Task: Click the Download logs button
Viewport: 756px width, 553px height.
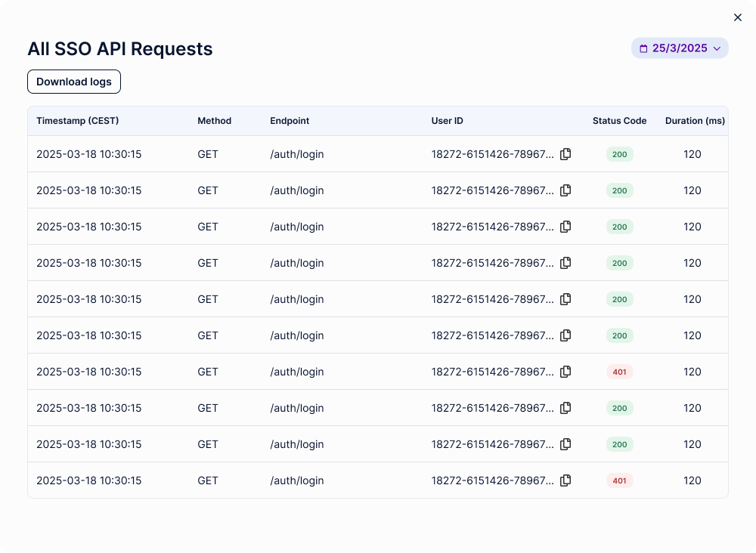Action: click(x=74, y=82)
